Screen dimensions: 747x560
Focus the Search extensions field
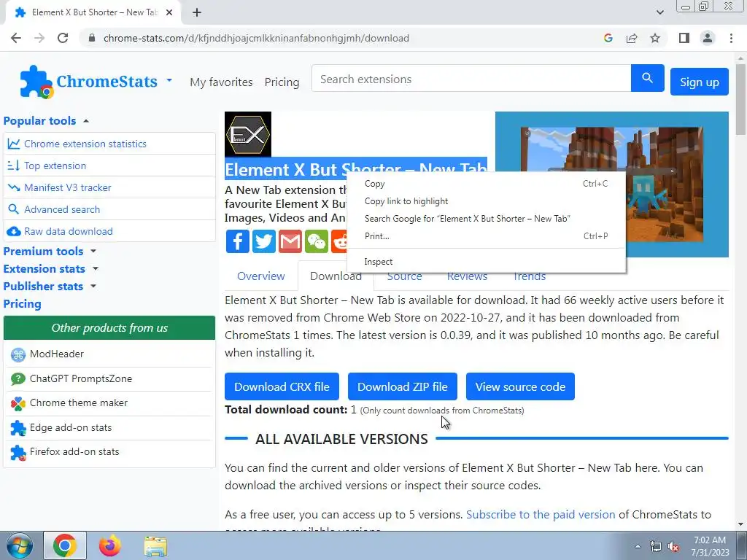(x=471, y=79)
